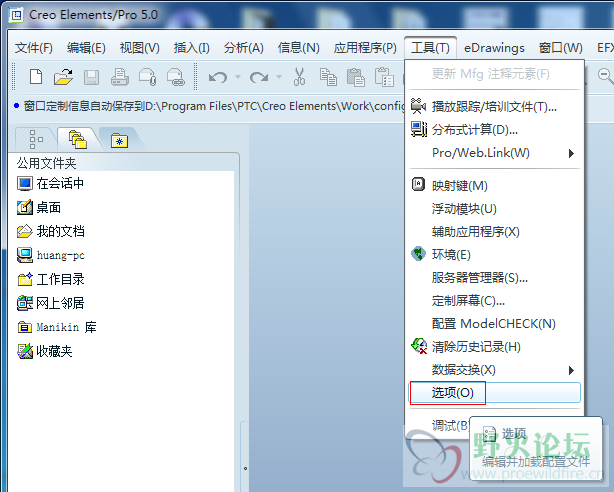Click the Creo Elements/Pro title bar icon

click(x=16, y=15)
